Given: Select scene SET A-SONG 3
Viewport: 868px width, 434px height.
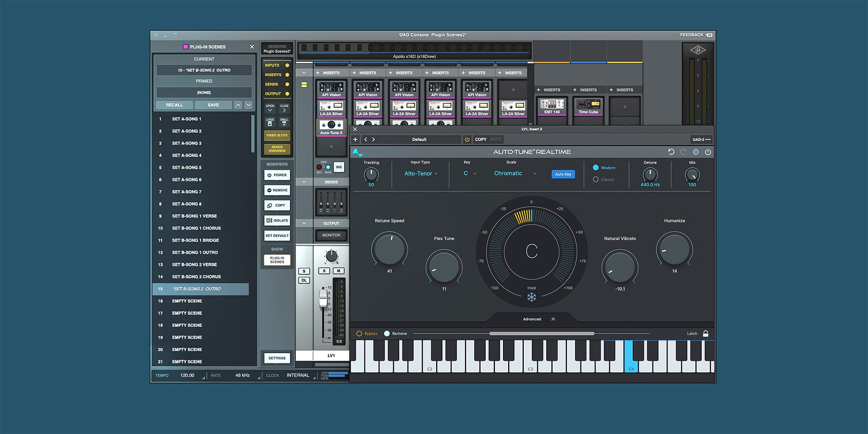Looking at the screenshot, I should 187,143.
